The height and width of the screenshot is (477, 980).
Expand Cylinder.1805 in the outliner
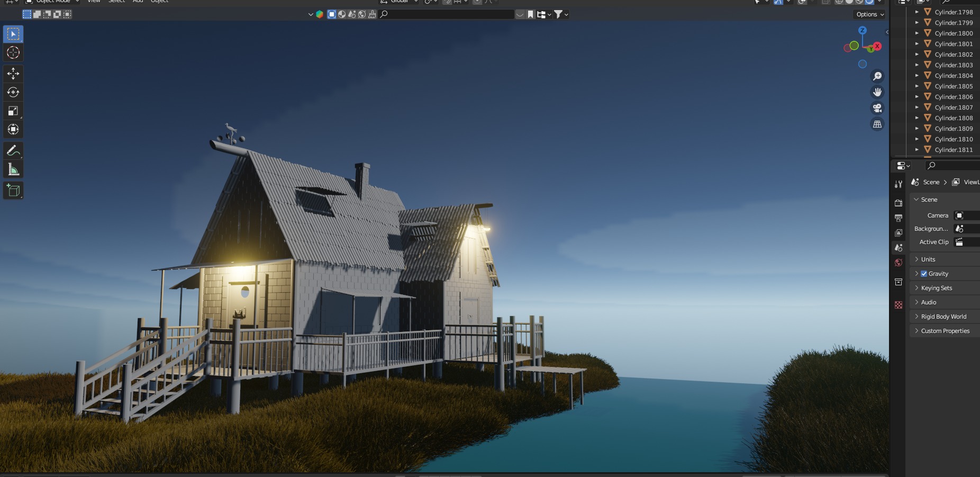point(917,86)
